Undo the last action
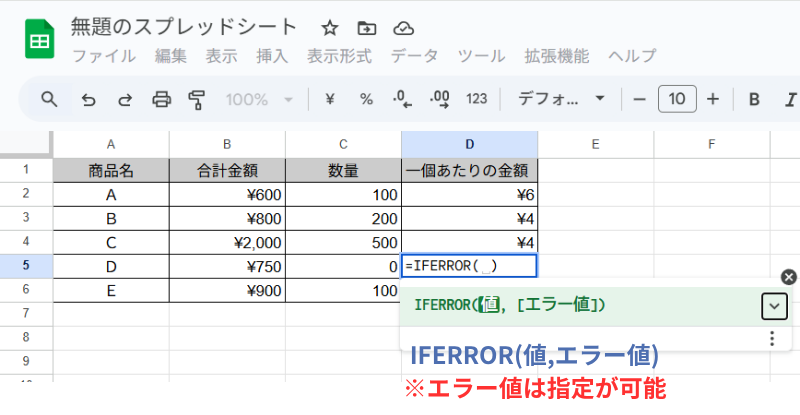Viewport: 800px width, 415px height. pyautogui.click(x=88, y=99)
